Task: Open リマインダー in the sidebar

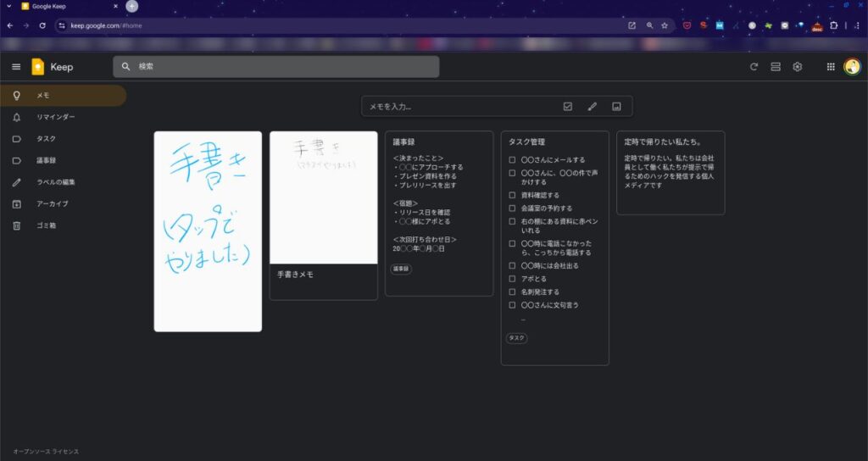Action: pos(55,117)
